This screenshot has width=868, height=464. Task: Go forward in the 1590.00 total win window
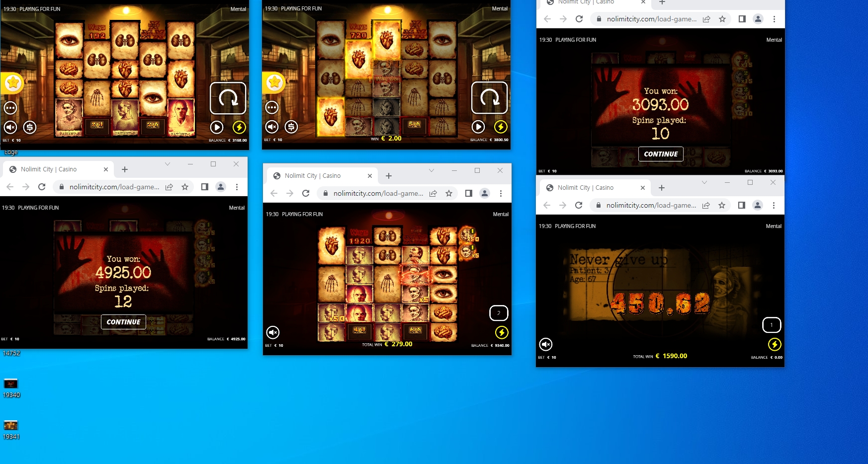(x=563, y=205)
